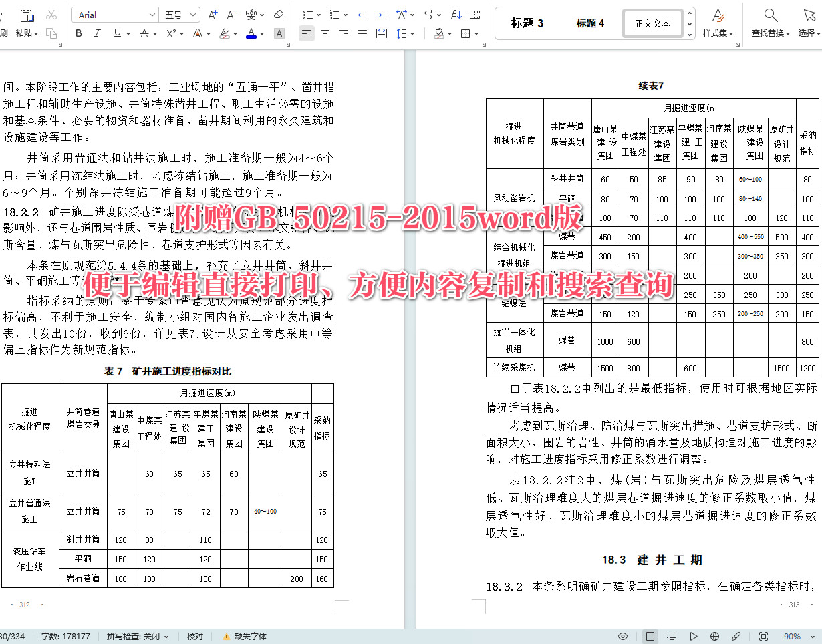Screen dimensions: 822x644
Task: Click the 缺失字体 missing font warning
Action: pyautogui.click(x=249, y=637)
